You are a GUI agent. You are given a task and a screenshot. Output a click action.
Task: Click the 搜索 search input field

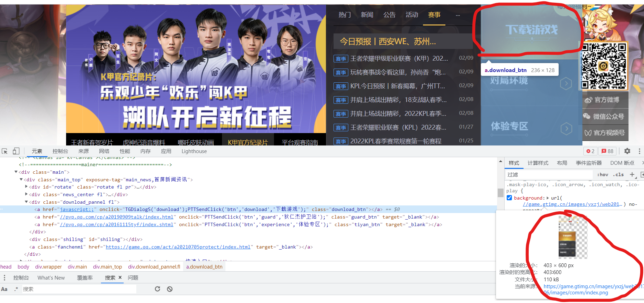(79, 289)
